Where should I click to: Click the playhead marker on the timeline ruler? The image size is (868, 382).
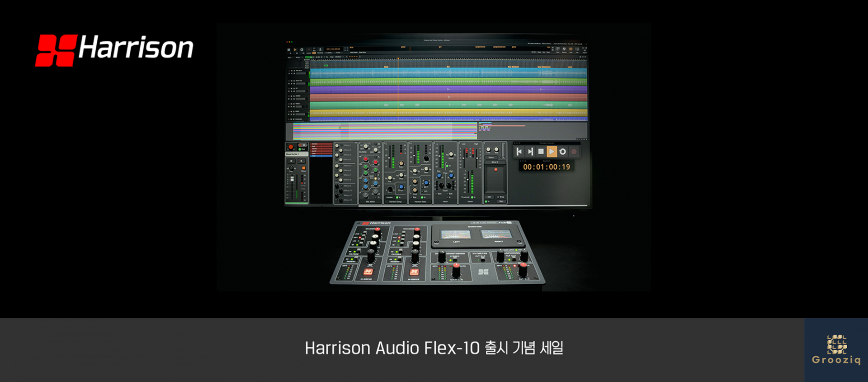398,58
